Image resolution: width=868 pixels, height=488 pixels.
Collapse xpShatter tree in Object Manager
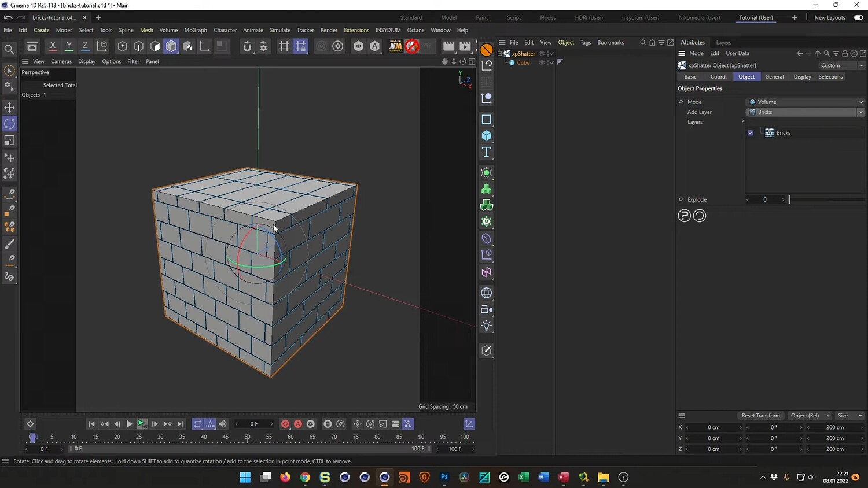500,54
